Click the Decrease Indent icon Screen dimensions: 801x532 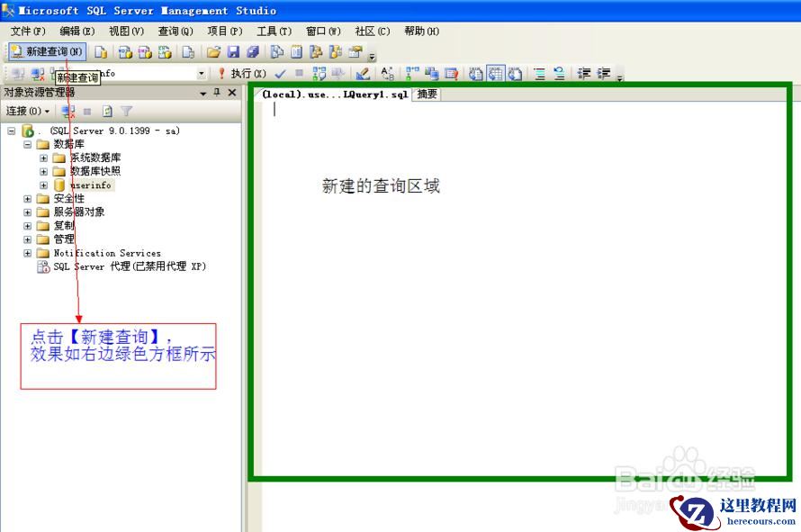click(x=584, y=74)
